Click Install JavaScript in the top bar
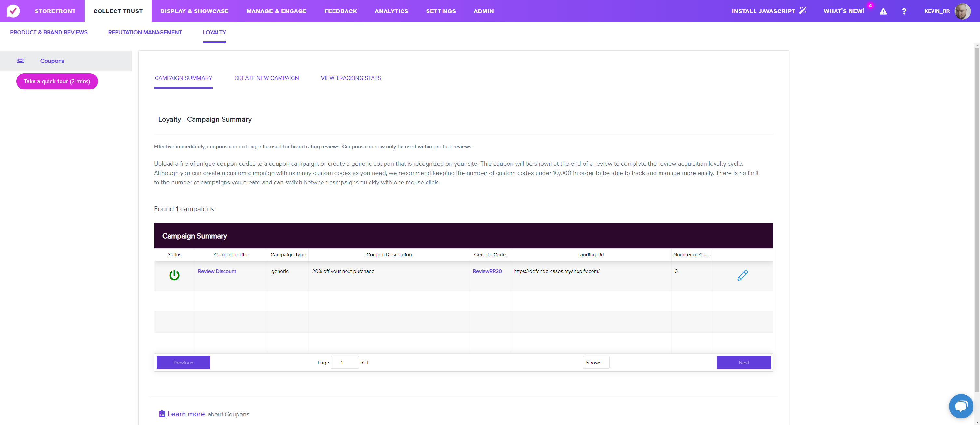The width and height of the screenshot is (980, 425). click(x=764, y=11)
